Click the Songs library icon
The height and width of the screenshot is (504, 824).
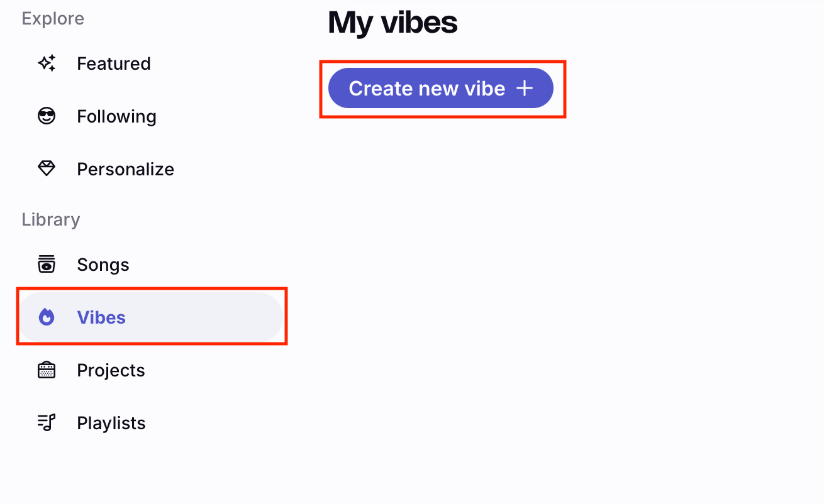pyautogui.click(x=47, y=265)
